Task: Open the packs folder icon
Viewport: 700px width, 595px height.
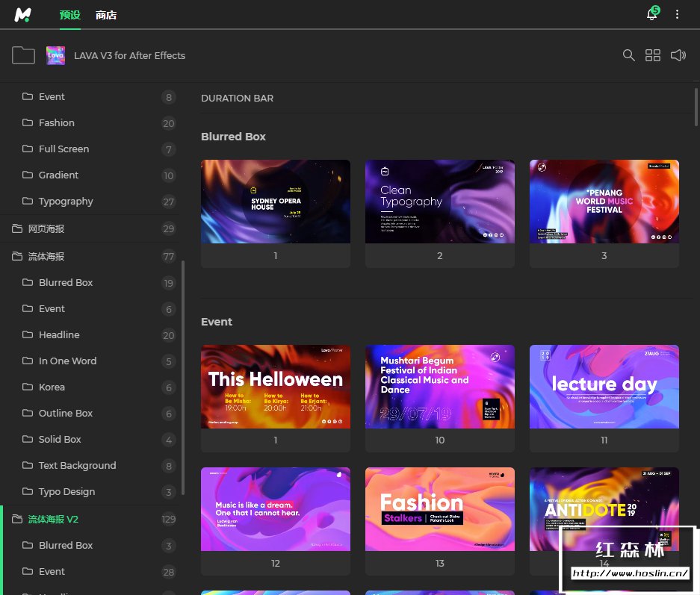Action: tap(24, 55)
